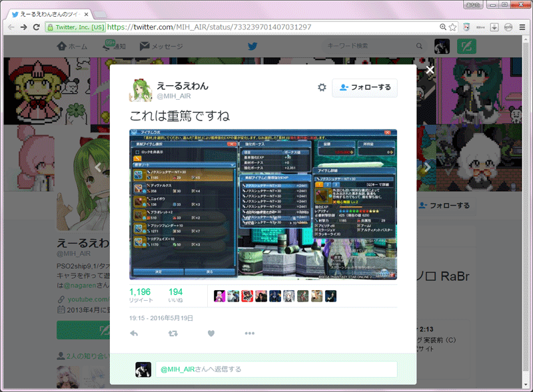Image resolution: width=533 pixels, height=392 pixels.
Task: Click the あなた profile button in title bar
Action: pos(473,5)
